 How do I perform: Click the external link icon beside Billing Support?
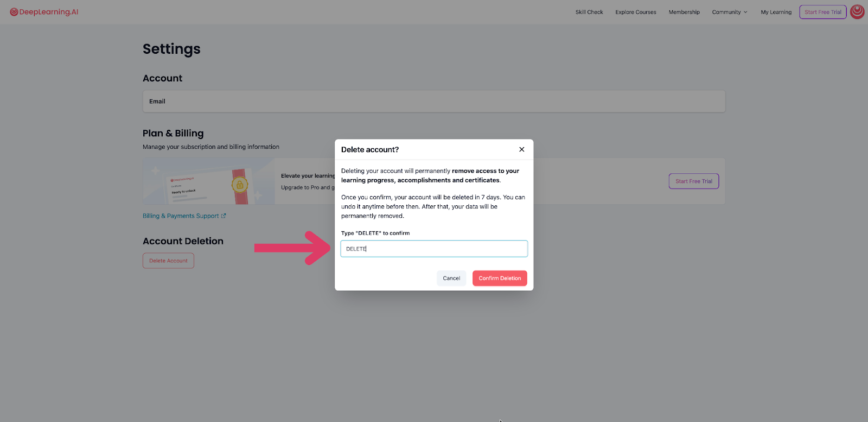[224, 216]
